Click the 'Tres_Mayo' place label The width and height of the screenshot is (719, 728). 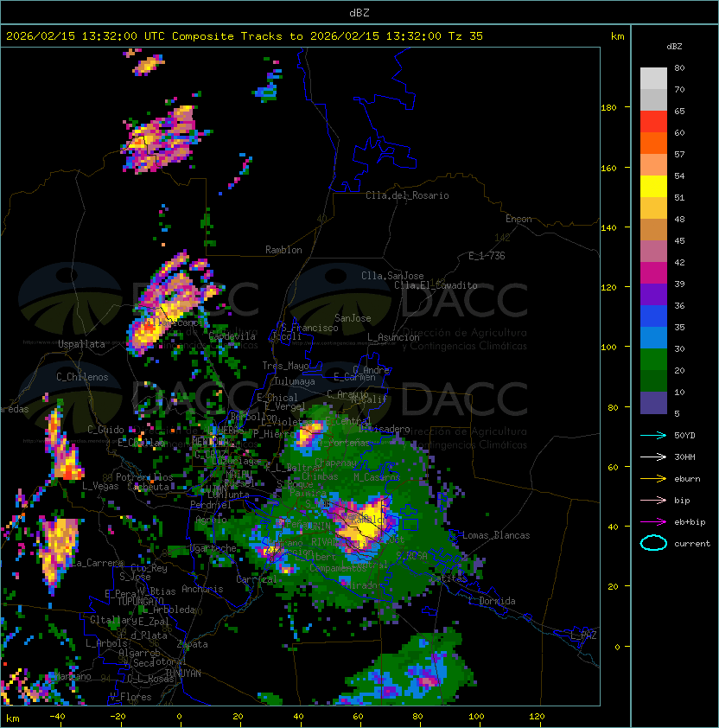point(285,366)
